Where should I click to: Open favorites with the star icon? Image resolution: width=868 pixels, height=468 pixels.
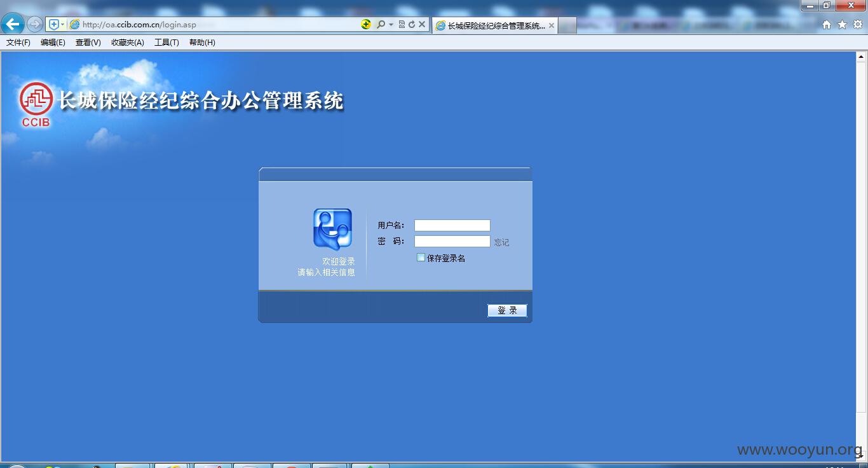[x=842, y=24]
